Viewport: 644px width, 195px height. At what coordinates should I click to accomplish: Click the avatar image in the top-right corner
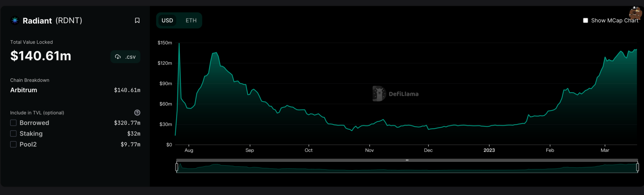coord(635,13)
